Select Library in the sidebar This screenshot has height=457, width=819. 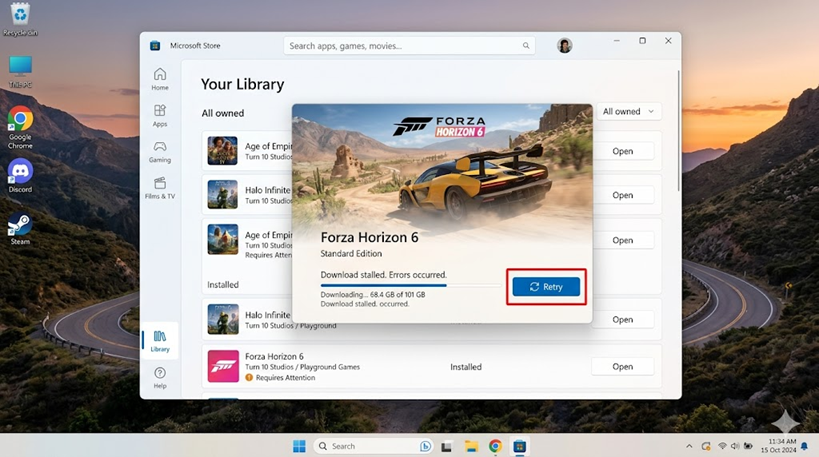point(160,341)
